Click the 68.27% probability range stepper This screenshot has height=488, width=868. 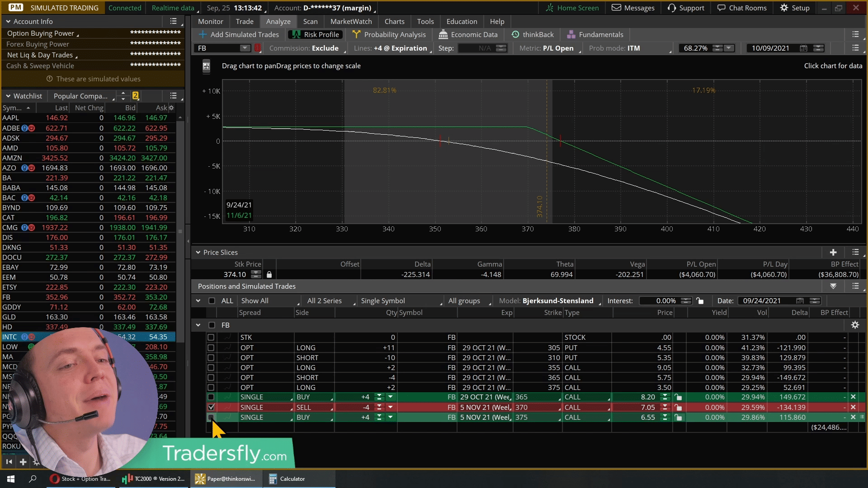(717, 48)
